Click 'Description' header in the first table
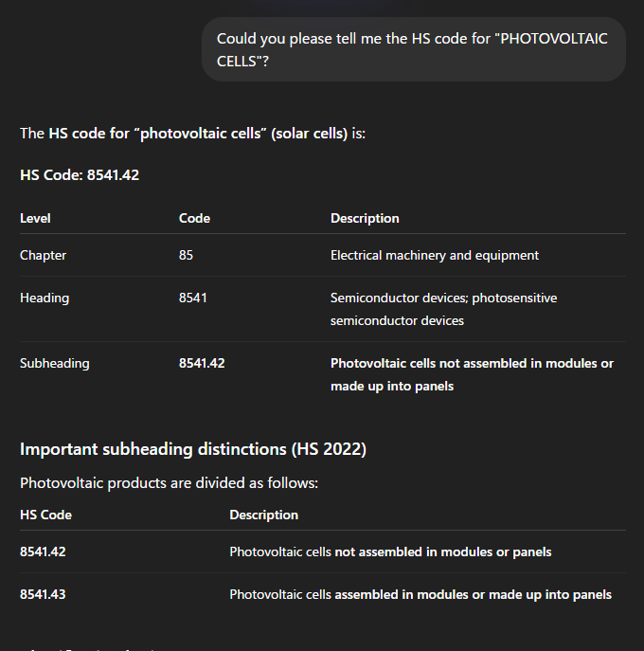The width and height of the screenshot is (644, 651). click(365, 218)
